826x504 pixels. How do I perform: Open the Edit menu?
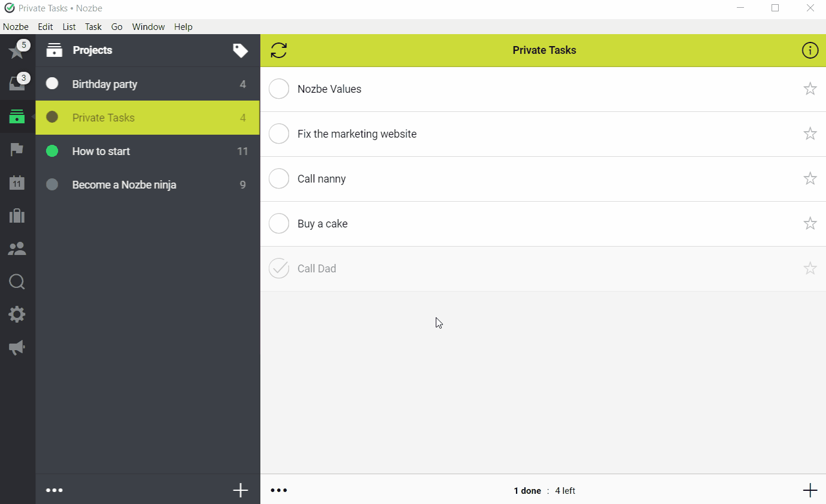(45, 27)
